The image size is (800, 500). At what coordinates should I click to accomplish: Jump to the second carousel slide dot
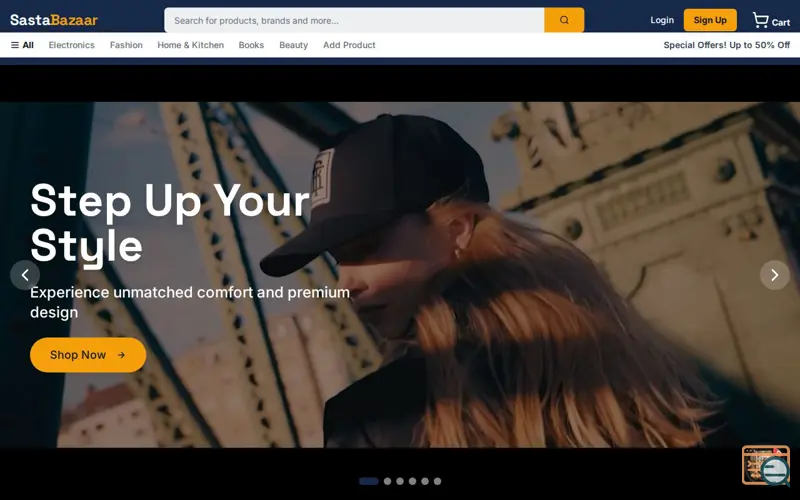tap(387, 481)
